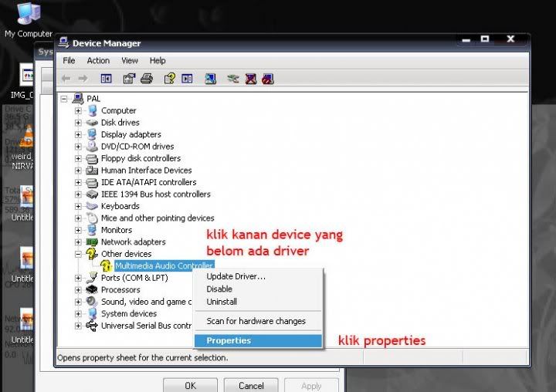Screen dimensions: 556x392
Task: Click the Back arrow toolbar icon
Action: point(66,79)
